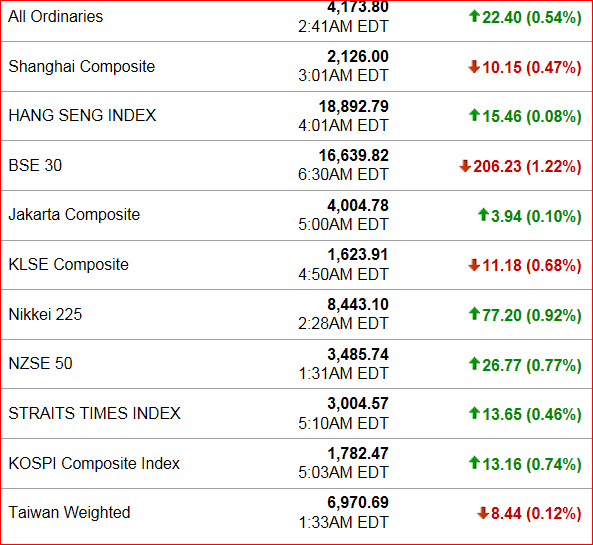Open the Taiwan Weighted index link
The image size is (593, 545).
[69, 513]
